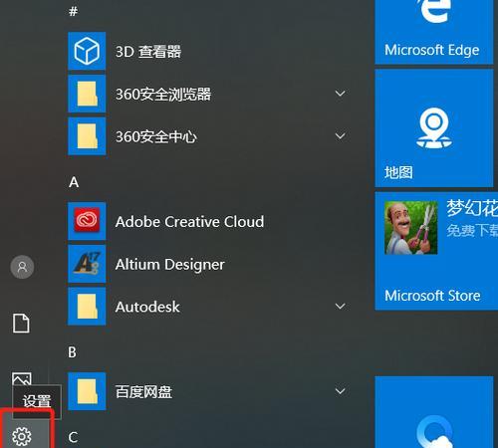Click the 百度网盘 folder icon
Image resolution: width=498 pixels, height=448 pixels.
87,391
